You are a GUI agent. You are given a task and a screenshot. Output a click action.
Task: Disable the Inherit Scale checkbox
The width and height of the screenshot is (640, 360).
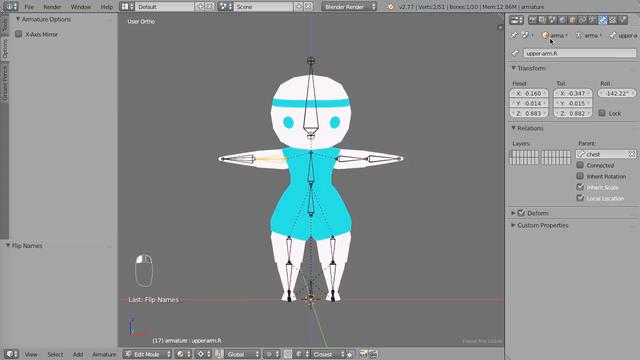[x=580, y=187]
